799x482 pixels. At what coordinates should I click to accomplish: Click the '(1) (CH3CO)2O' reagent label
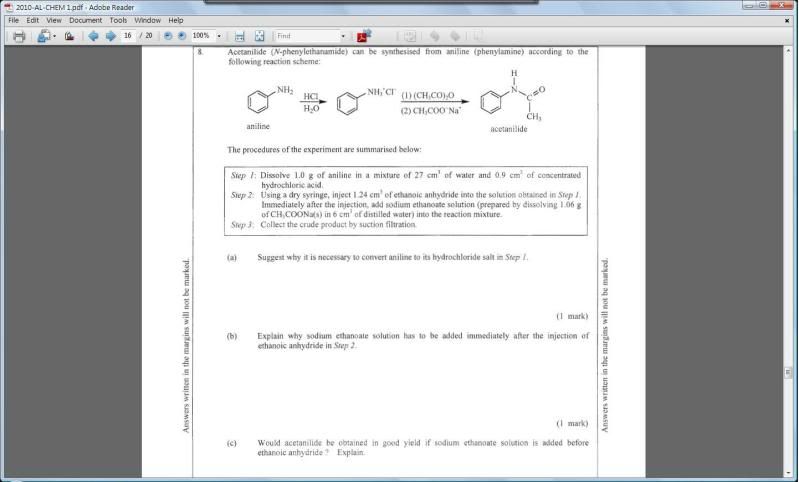pos(428,96)
